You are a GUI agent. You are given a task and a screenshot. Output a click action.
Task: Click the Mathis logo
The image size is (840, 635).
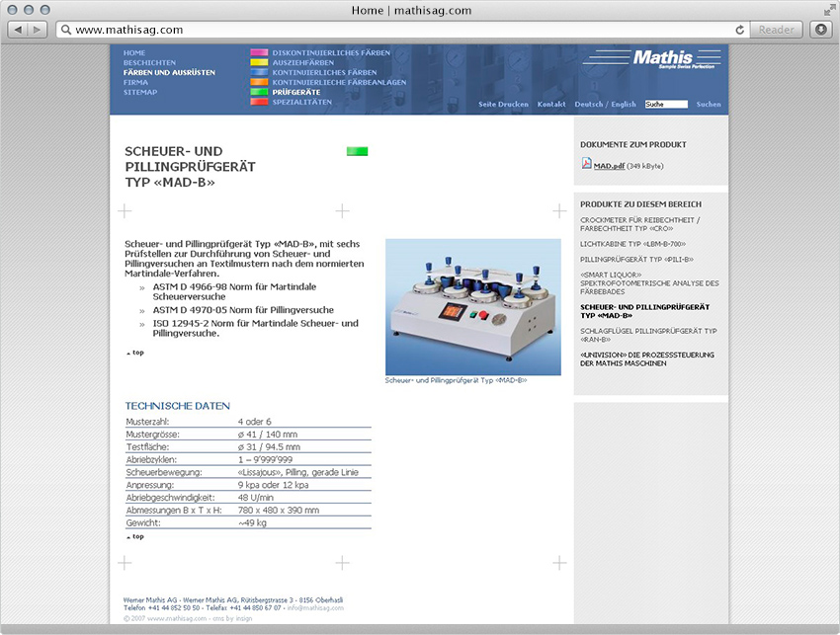652,58
